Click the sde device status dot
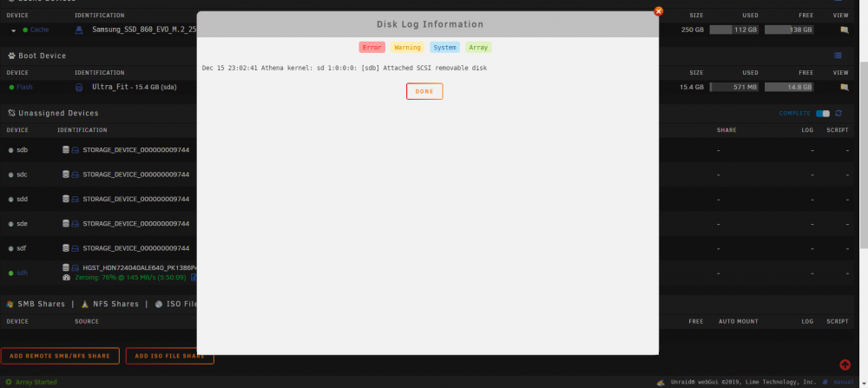 pos(10,224)
